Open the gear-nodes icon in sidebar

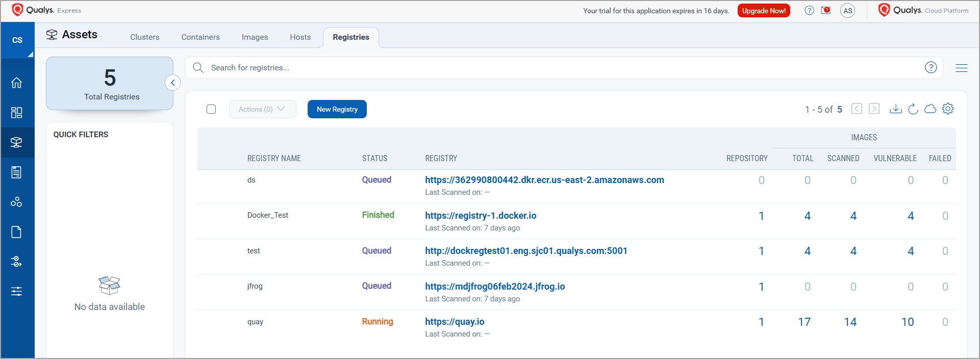coord(17,262)
